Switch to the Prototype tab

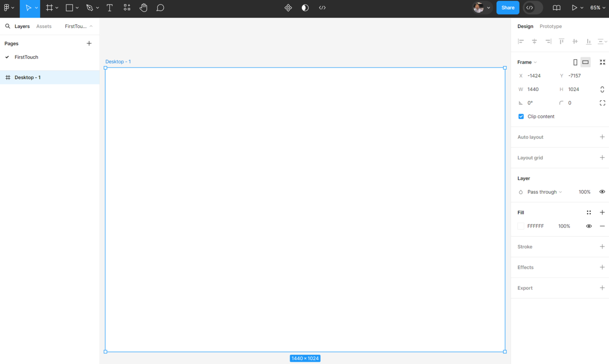point(551,26)
